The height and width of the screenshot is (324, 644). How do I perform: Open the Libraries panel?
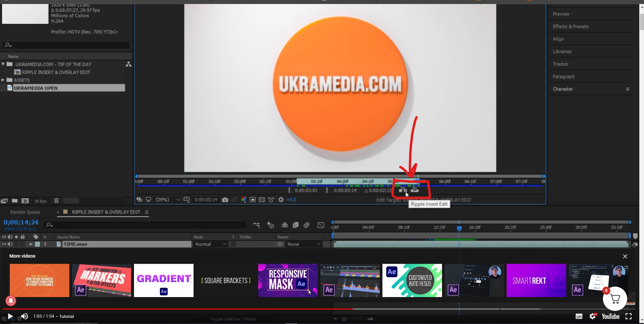(x=562, y=52)
